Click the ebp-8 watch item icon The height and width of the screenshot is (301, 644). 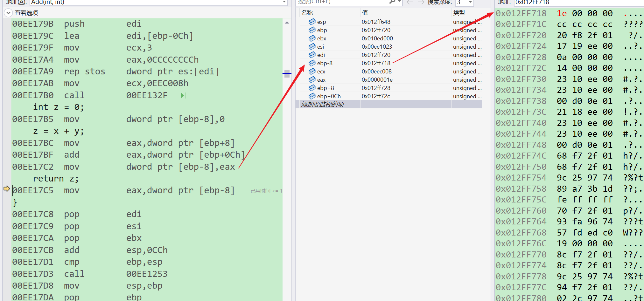point(312,63)
